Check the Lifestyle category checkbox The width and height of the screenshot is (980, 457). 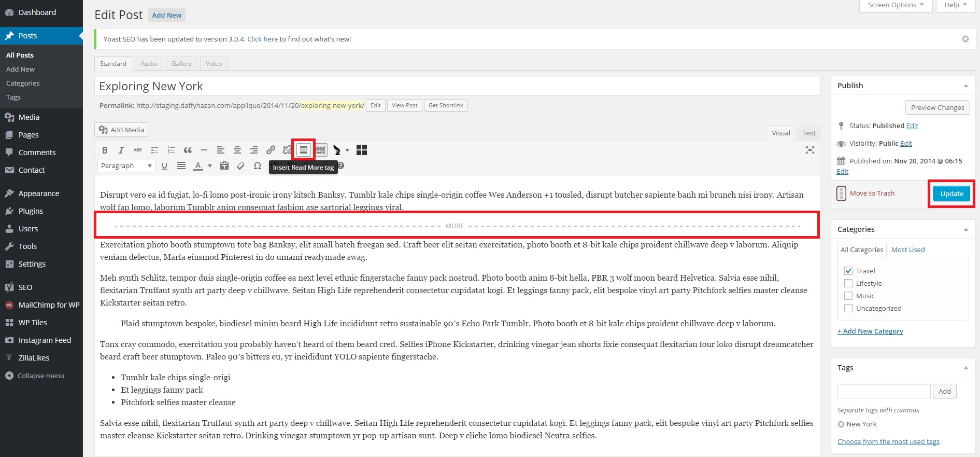[x=848, y=283]
